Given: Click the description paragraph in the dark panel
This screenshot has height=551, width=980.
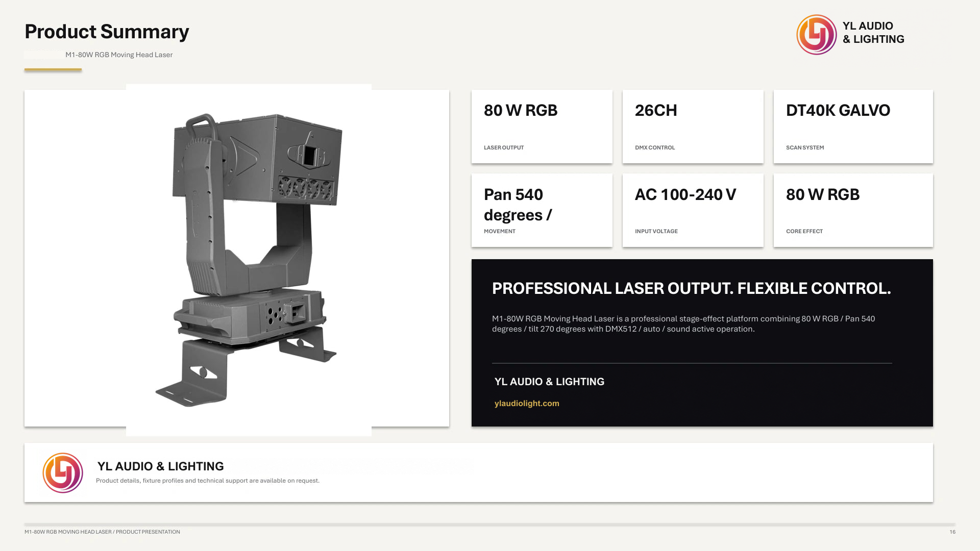Looking at the screenshot, I should (683, 323).
